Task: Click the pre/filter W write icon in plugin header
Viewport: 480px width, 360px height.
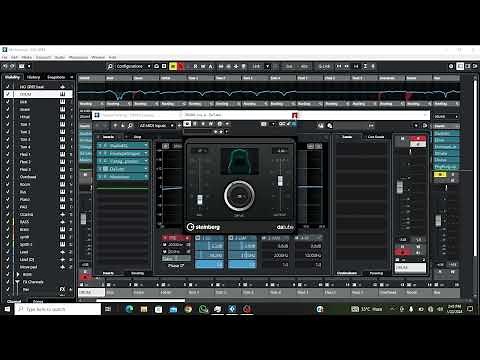Action: pos(211,124)
